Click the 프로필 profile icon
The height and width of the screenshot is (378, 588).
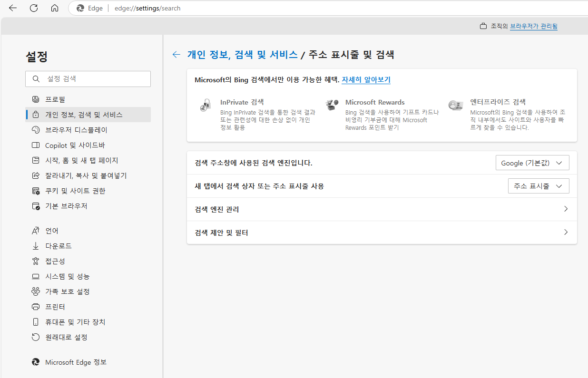[x=36, y=99]
